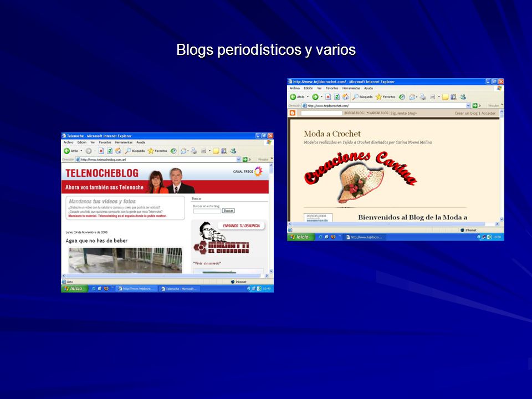Screen dimensions: 532x399
Task: Click the Canal Trece logo
Action: [248, 171]
